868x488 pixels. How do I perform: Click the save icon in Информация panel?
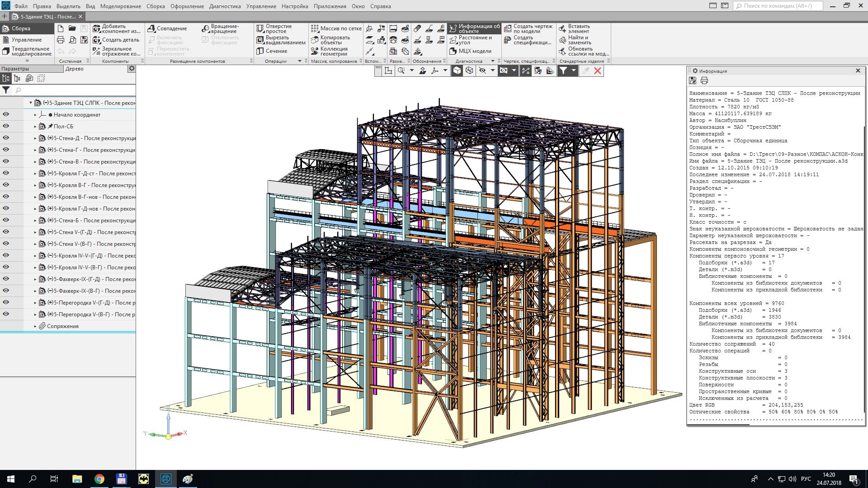(x=692, y=80)
